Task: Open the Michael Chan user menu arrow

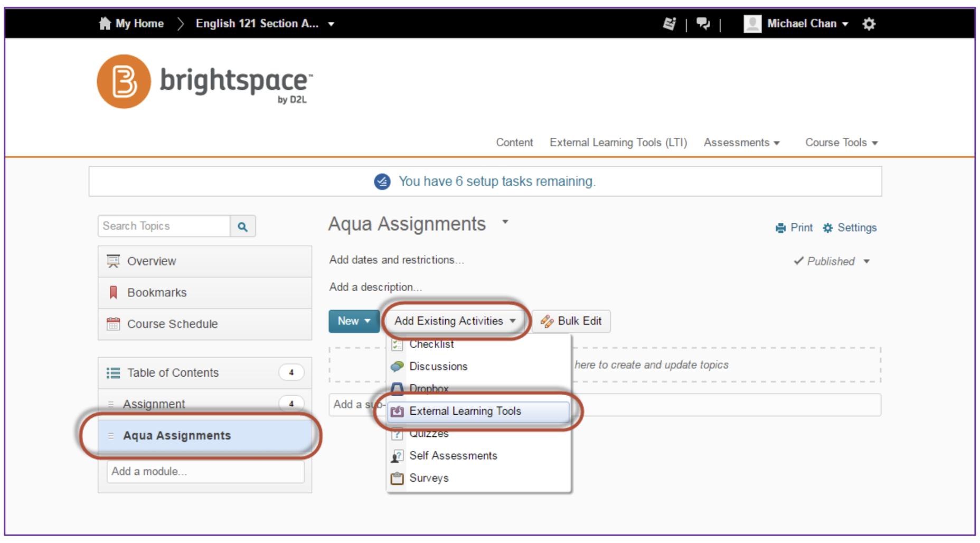Action: (x=845, y=24)
